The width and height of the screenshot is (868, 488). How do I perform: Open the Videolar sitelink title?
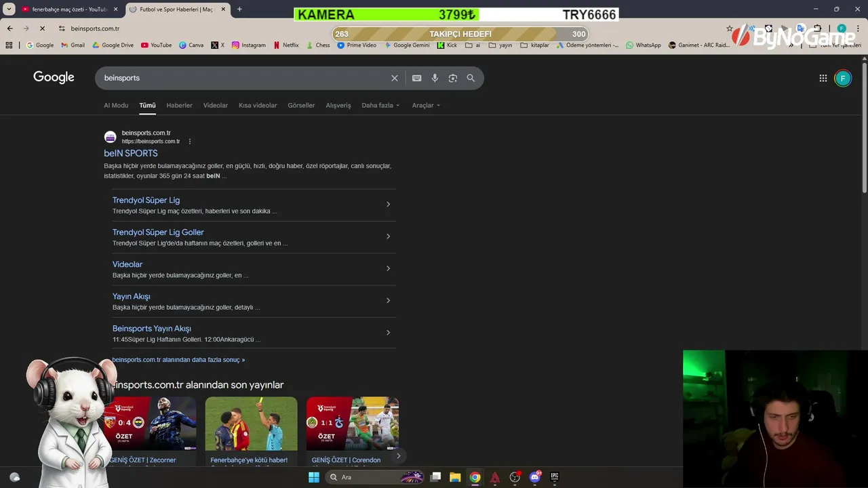pyautogui.click(x=127, y=264)
